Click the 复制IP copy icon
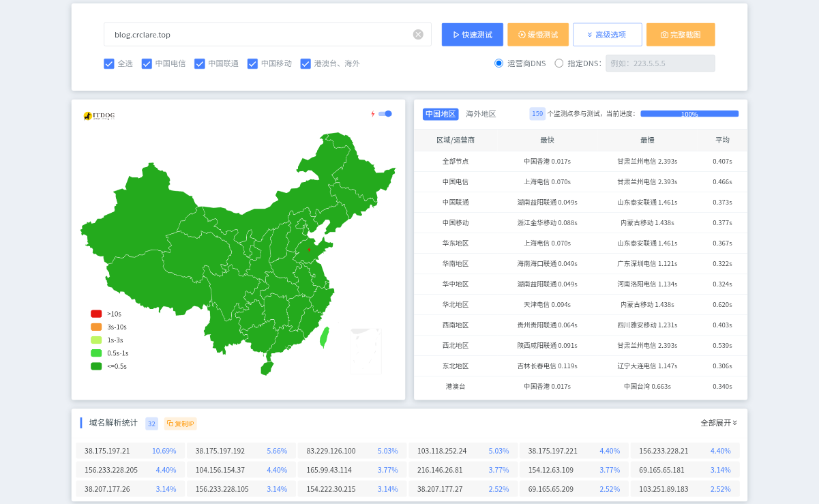Viewport: 819px width, 504px height. tap(170, 424)
